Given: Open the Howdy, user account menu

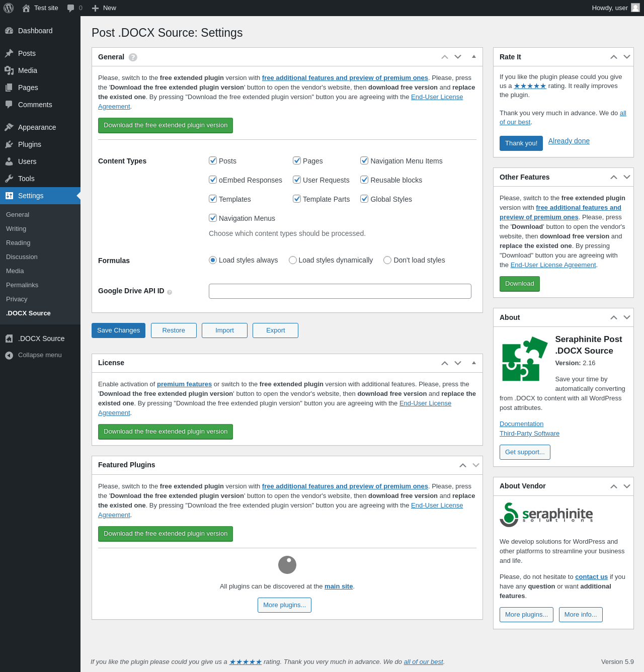Looking at the screenshot, I should 616,8.
